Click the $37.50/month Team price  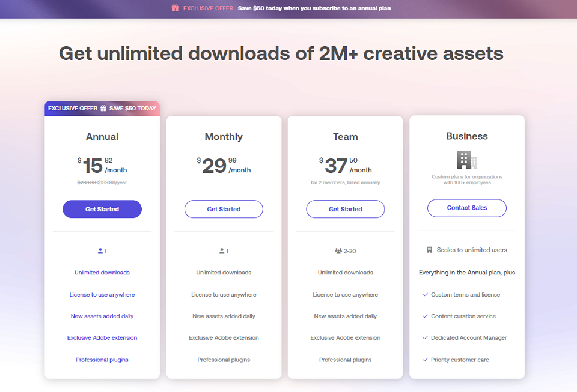pyautogui.click(x=346, y=166)
